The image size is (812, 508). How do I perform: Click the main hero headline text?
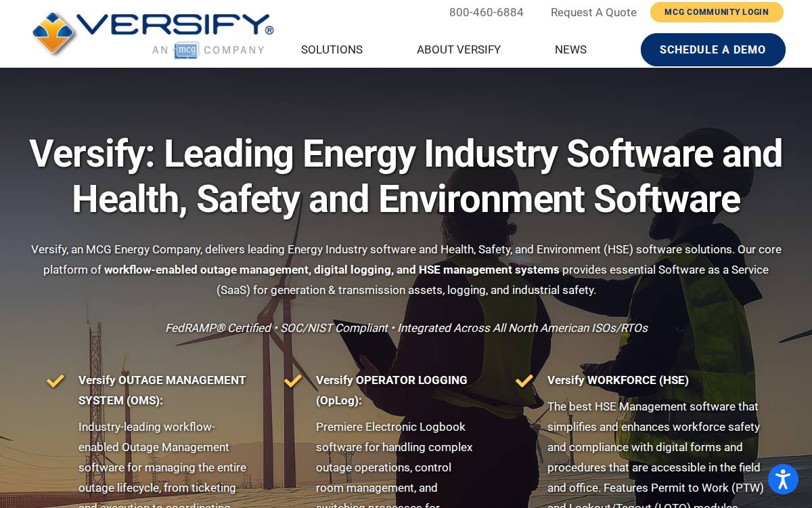[406, 176]
